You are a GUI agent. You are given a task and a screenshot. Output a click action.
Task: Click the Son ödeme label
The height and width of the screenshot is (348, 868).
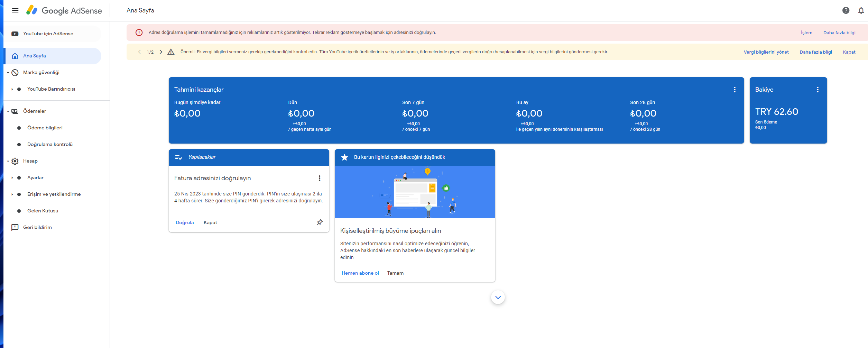pyautogui.click(x=766, y=122)
